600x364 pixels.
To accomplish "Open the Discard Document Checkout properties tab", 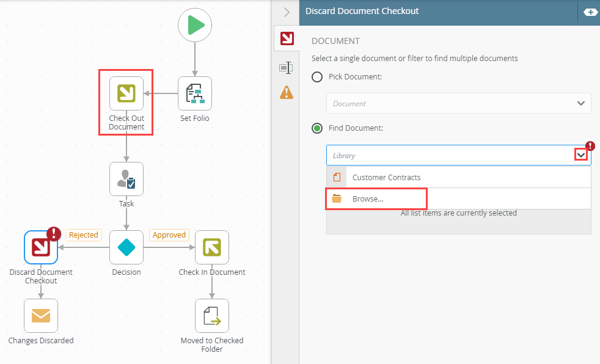I will [286, 40].
